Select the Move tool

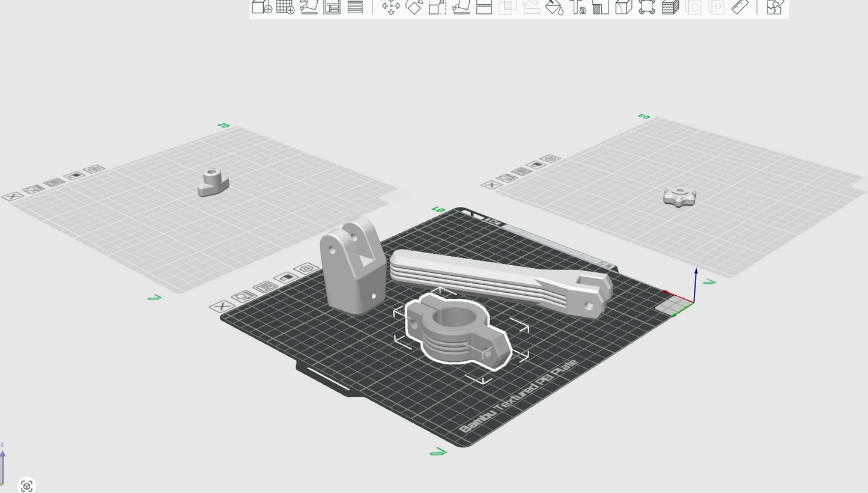coord(391,7)
